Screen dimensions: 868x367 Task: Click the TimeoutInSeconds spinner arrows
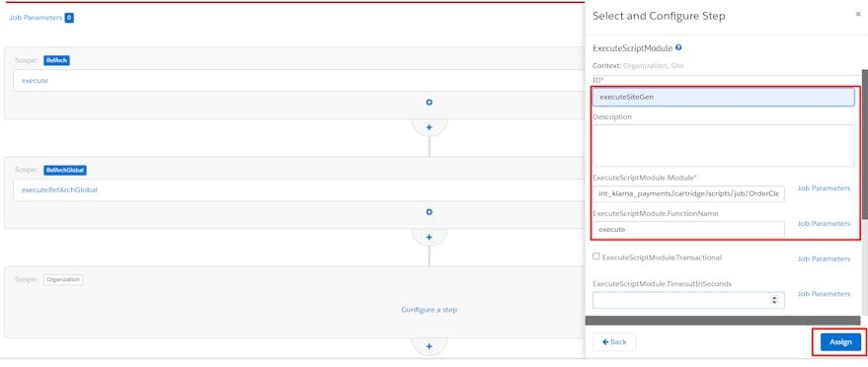click(x=774, y=300)
